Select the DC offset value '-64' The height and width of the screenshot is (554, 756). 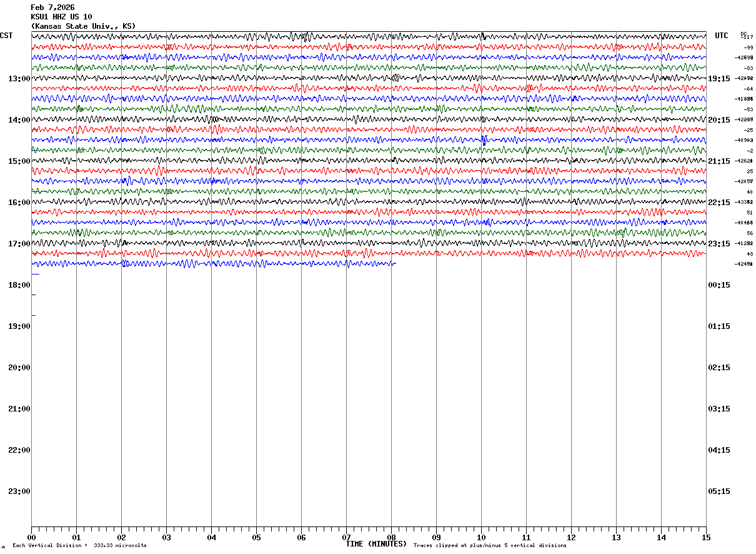click(x=748, y=89)
